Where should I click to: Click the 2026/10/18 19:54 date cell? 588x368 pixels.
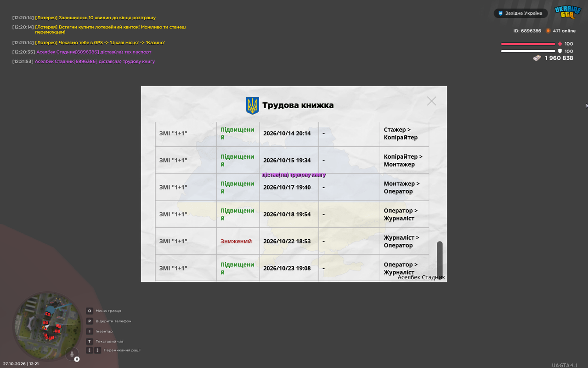click(x=289, y=214)
